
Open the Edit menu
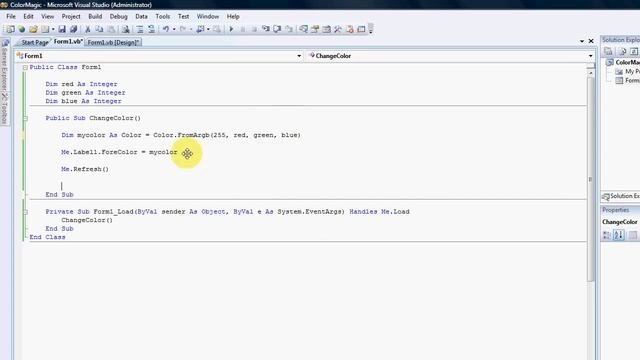(x=28, y=16)
